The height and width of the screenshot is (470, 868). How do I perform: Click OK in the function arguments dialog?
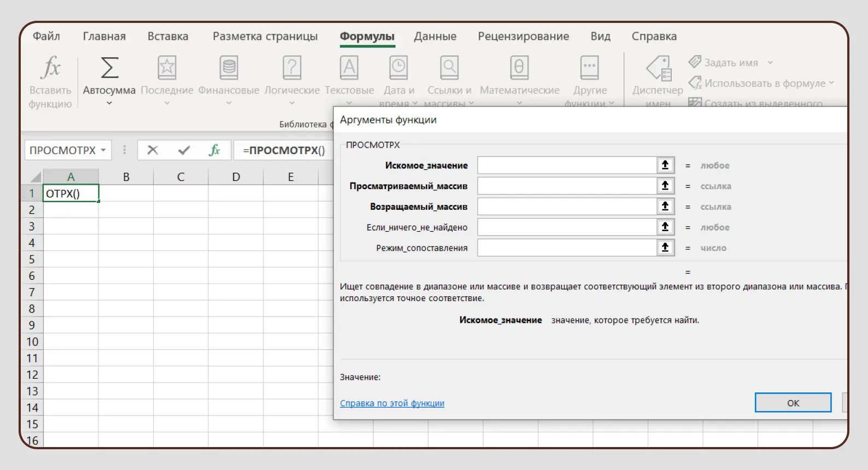[793, 403]
